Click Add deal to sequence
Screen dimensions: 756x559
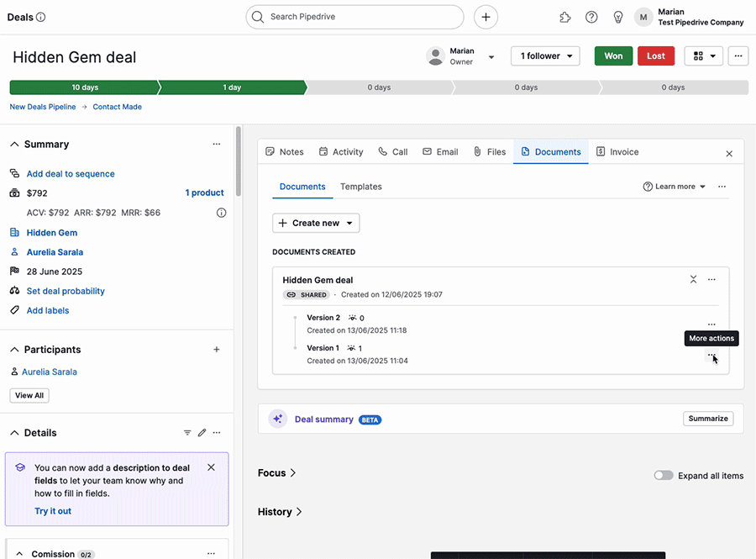tap(71, 174)
